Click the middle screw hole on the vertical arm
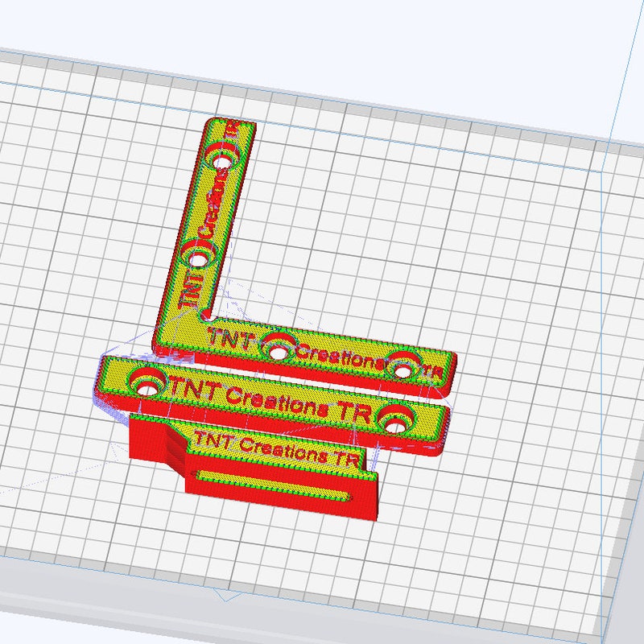The height and width of the screenshot is (644, 644). [199, 259]
